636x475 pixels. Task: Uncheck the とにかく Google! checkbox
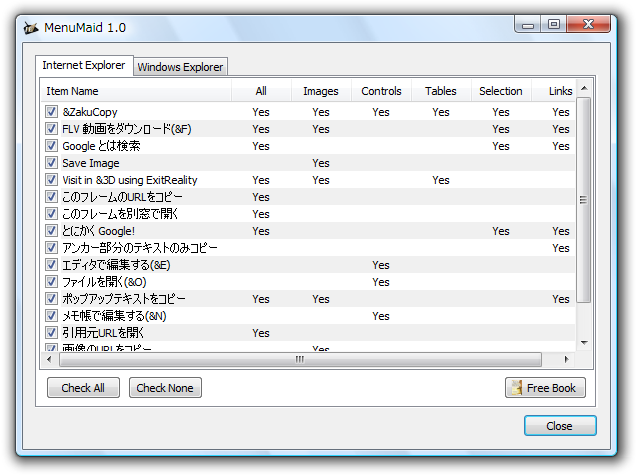tap(51, 231)
